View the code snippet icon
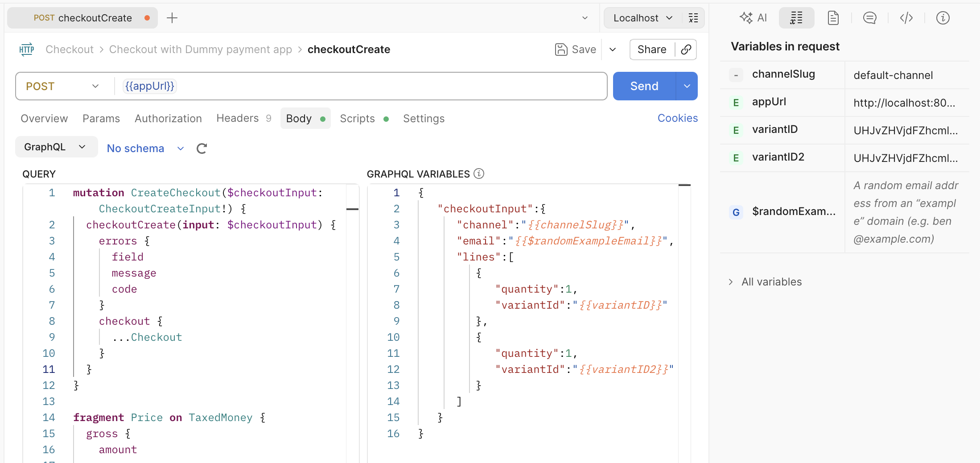The width and height of the screenshot is (980, 463). 906,18
